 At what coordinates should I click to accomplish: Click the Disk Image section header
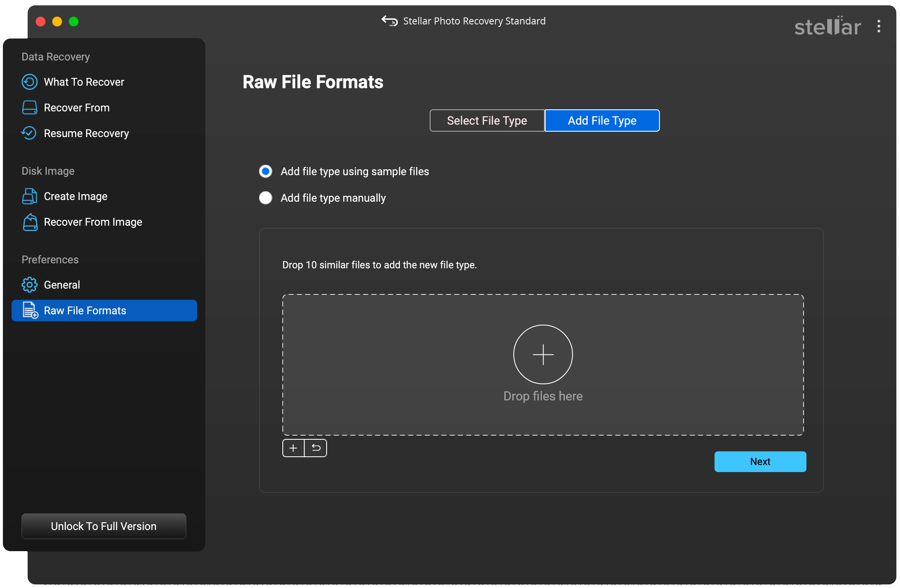[x=48, y=171]
